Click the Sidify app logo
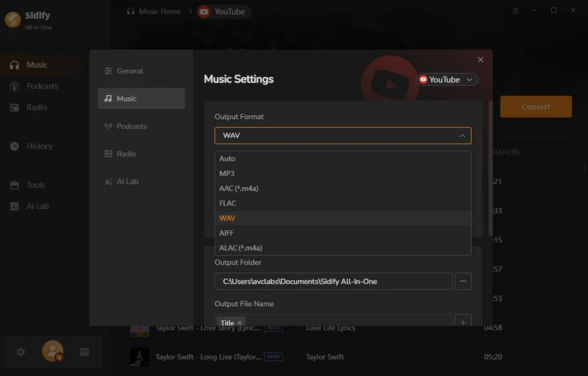This screenshot has width=588, height=376. point(12,20)
